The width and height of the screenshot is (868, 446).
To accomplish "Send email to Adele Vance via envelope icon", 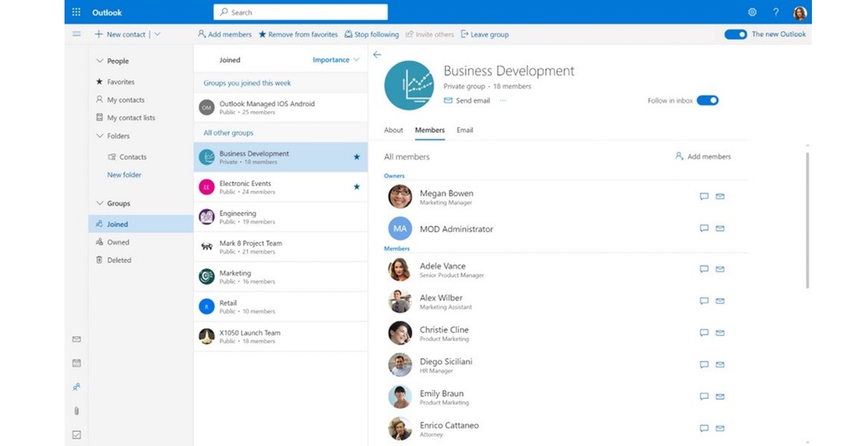I will click(720, 269).
